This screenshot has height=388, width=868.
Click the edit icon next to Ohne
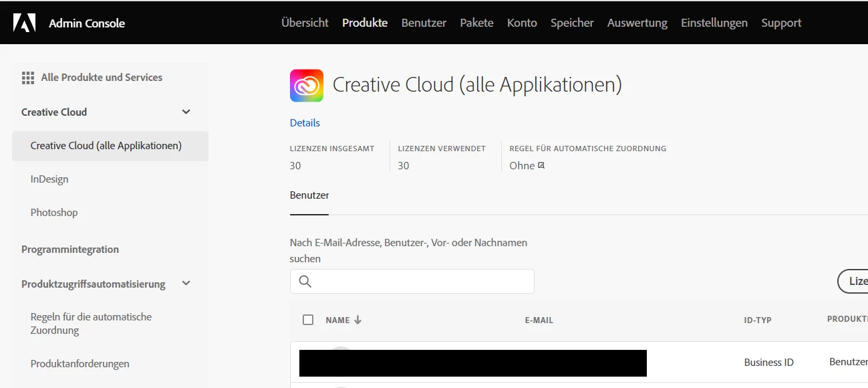[541, 165]
